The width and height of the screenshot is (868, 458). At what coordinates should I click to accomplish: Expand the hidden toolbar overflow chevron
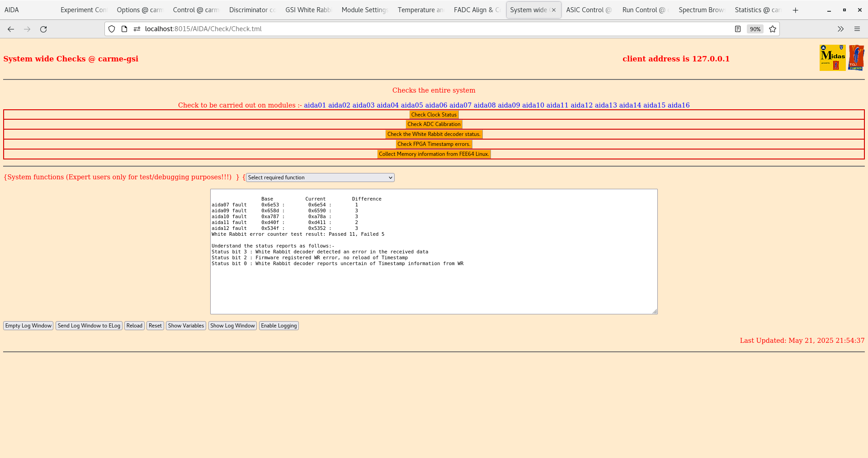pos(840,29)
